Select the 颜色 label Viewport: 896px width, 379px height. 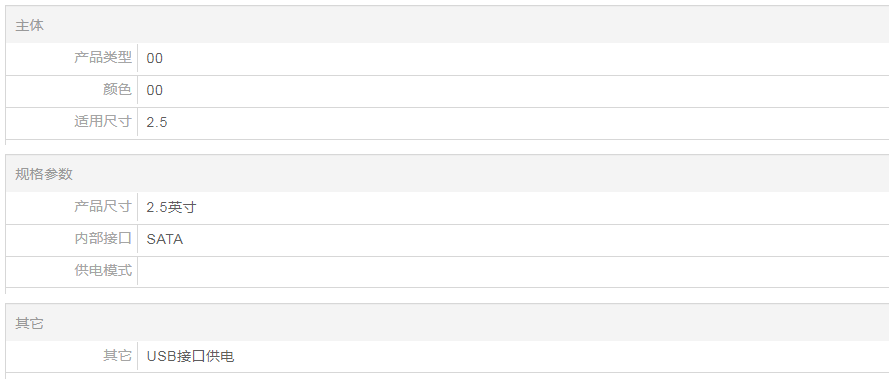(x=117, y=90)
